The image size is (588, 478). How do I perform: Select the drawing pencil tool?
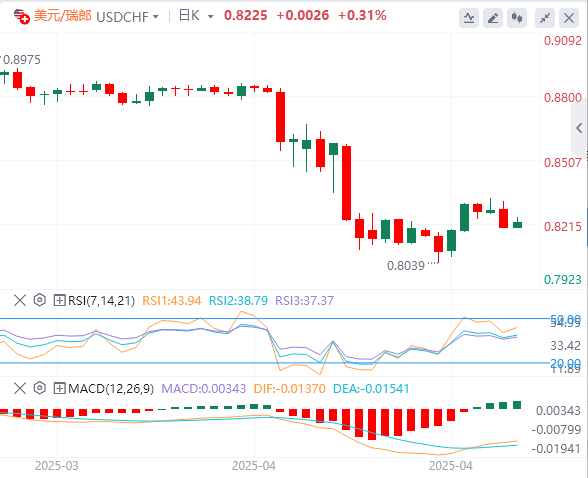tap(493, 18)
